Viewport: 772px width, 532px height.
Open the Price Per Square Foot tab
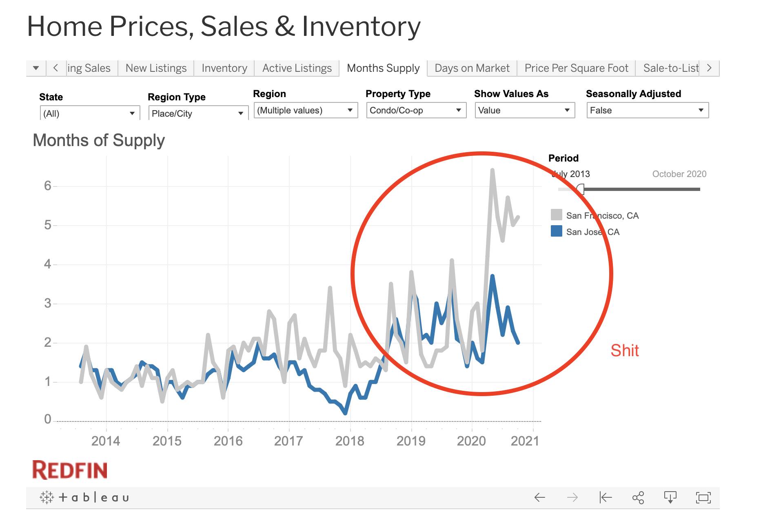click(576, 68)
